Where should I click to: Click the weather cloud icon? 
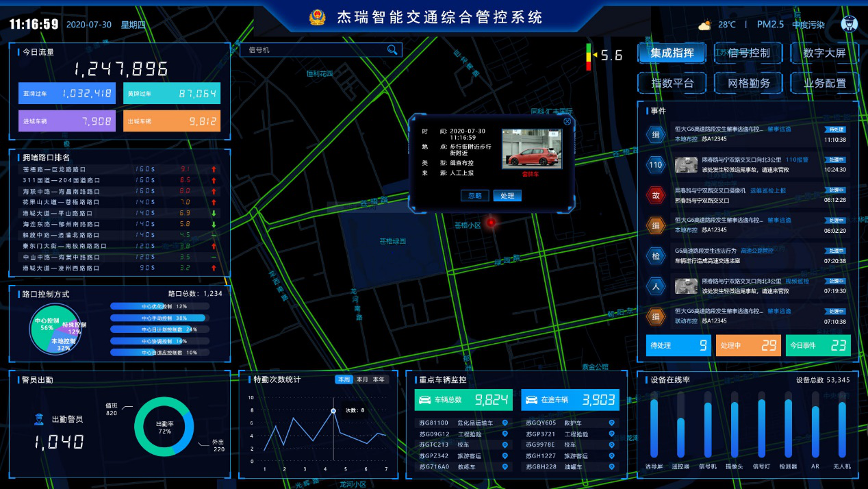tap(704, 25)
